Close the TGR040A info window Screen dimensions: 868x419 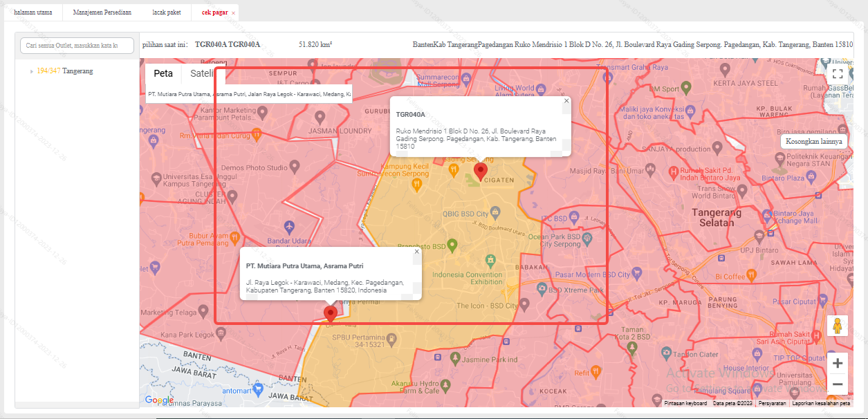click(x=566, y=101)
